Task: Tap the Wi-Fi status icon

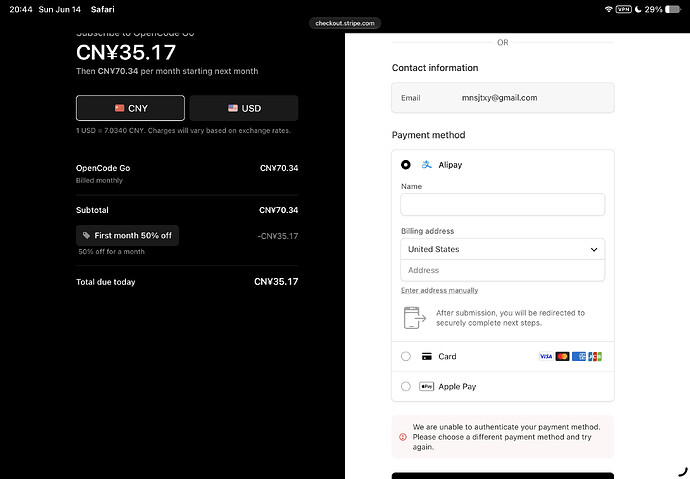Action: (609, 9)
